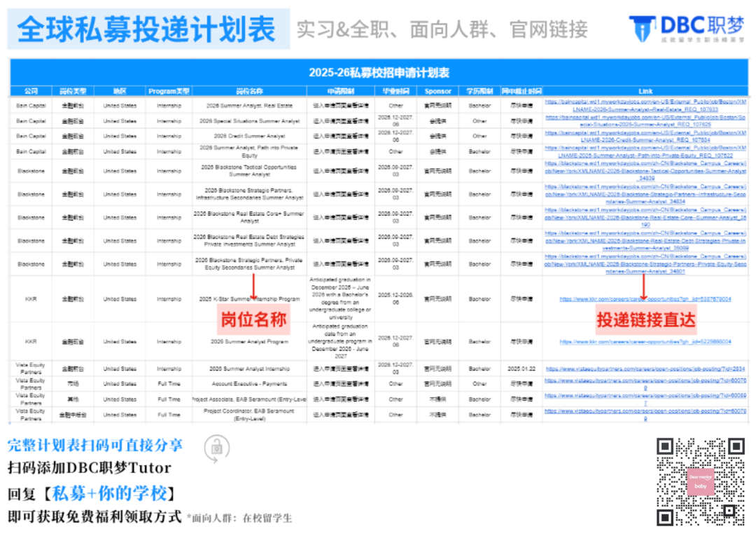
Task: Click the 岗位名称 column header cell
Action: click(x=249, y=91)
